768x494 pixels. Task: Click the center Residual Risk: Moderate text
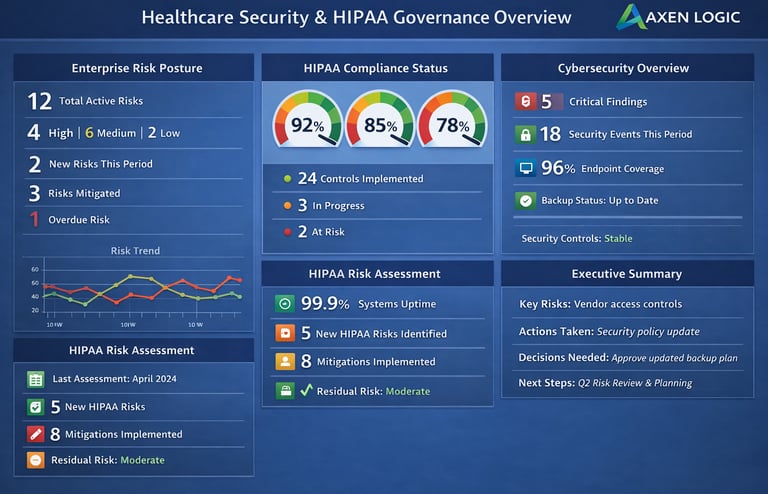click(x=373, y=391)
